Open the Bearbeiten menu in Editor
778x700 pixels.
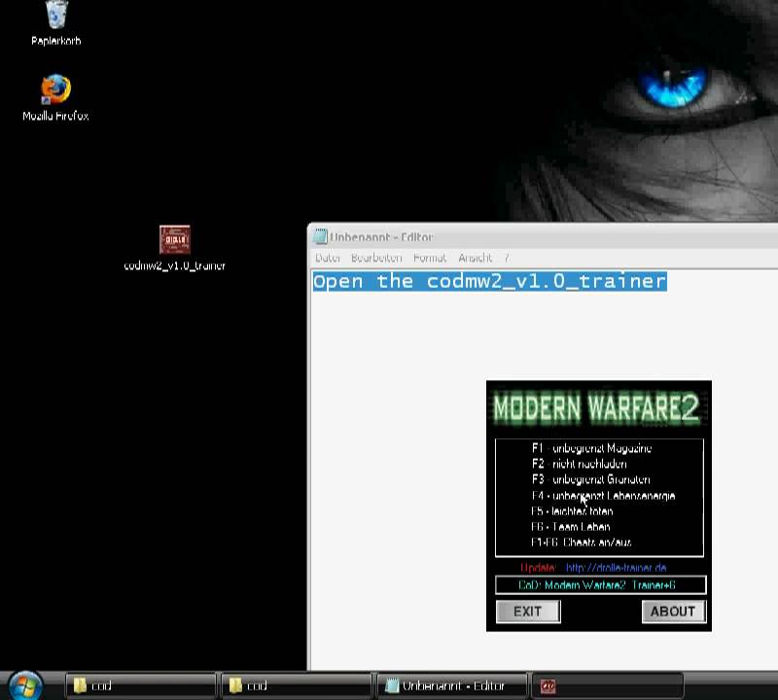376,258
